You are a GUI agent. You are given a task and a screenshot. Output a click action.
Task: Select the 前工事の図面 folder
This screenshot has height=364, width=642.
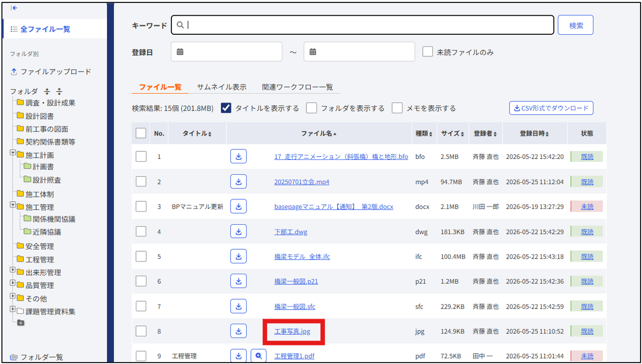click(x=47, y=129)
